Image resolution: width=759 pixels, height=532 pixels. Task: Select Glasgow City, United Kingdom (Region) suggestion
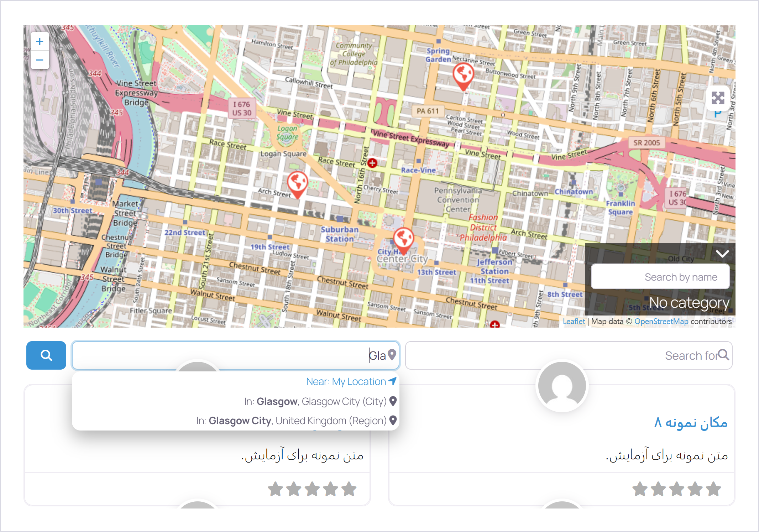pyautogui.click(x=296, y=421)
